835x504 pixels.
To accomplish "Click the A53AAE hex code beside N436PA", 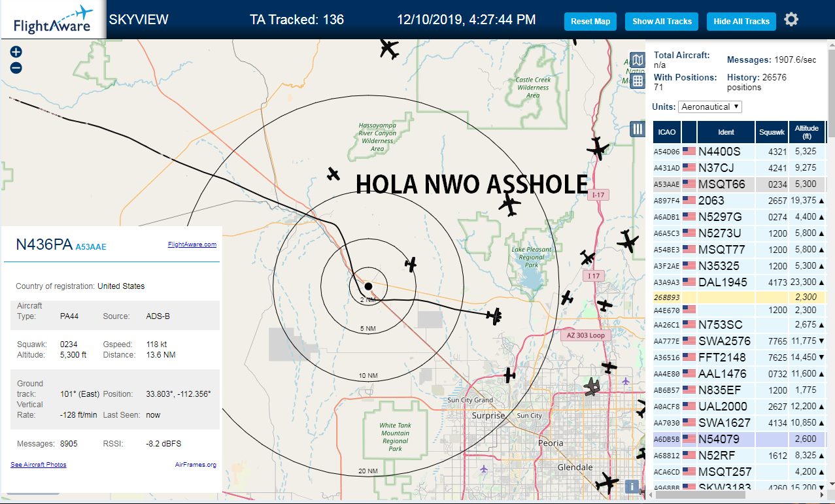I will [91, 247].
